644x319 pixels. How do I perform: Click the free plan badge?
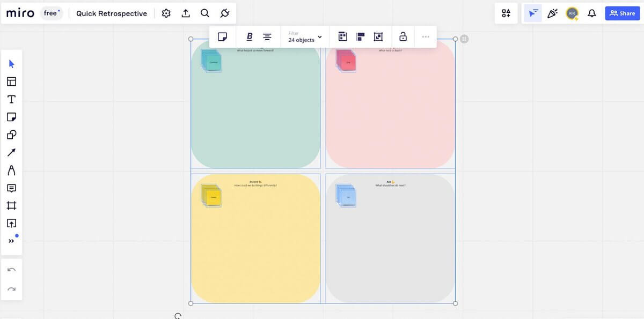(52, 13)
